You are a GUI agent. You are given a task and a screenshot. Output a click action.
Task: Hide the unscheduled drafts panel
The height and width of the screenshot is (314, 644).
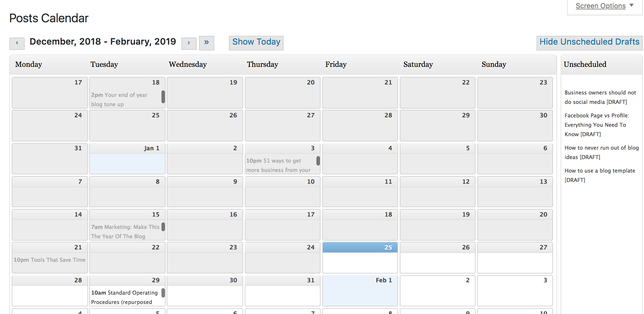(x=589, y=43)
